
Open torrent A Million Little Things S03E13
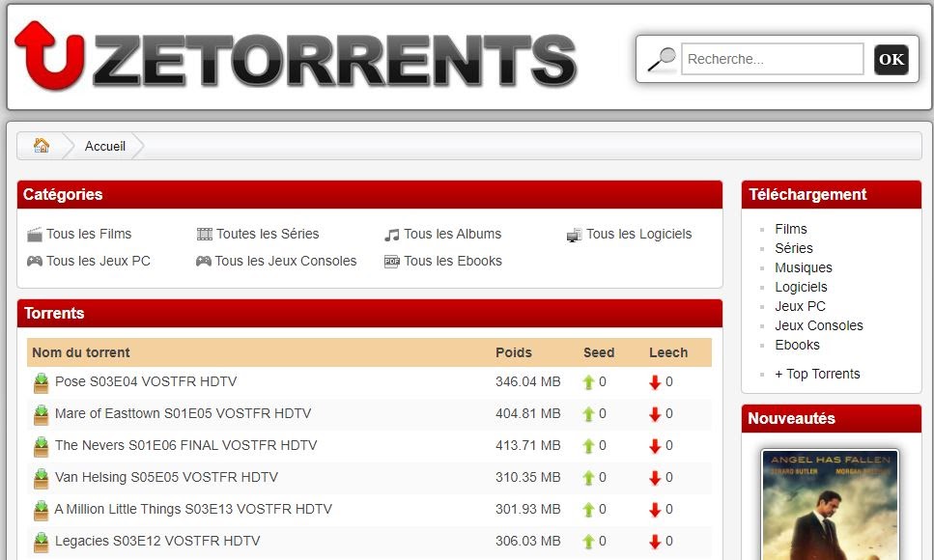click(193, 510)
